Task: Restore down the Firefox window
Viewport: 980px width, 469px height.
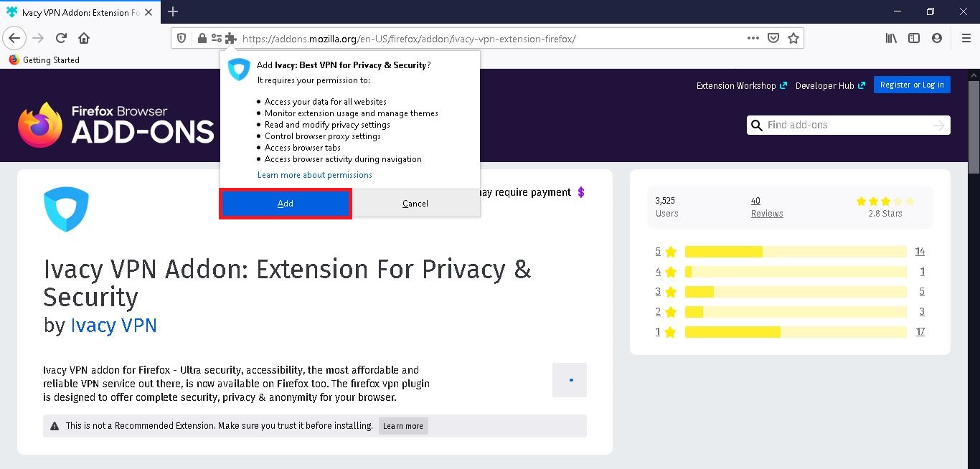Action: click(x=930, y=11)
